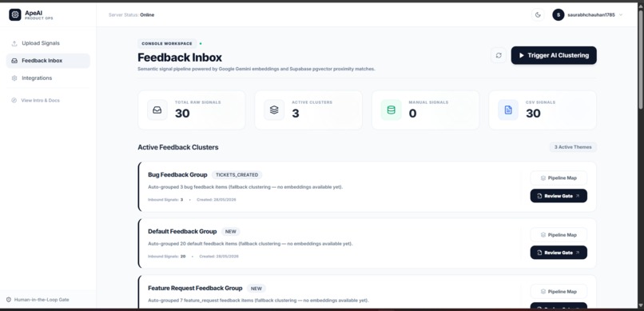Click the Default Feedback Group title
Screen dimensions: 644x311
pos(182,232)
